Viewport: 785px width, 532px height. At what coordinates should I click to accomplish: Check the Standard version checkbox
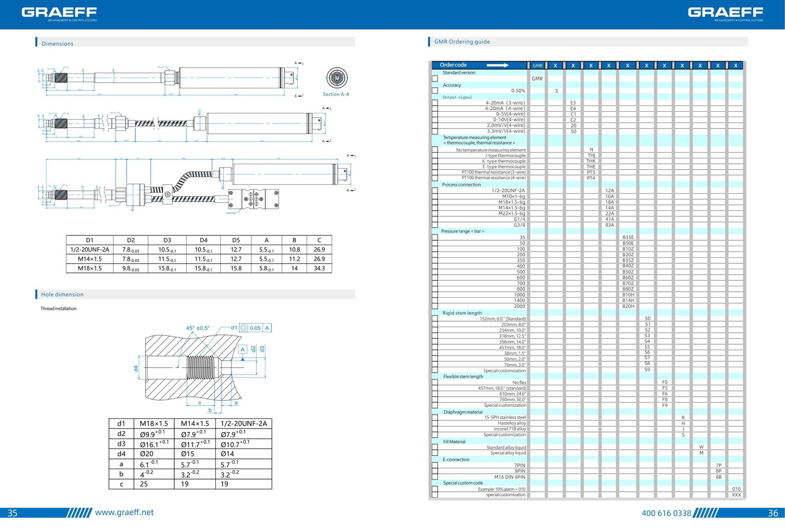pos(435,78)
